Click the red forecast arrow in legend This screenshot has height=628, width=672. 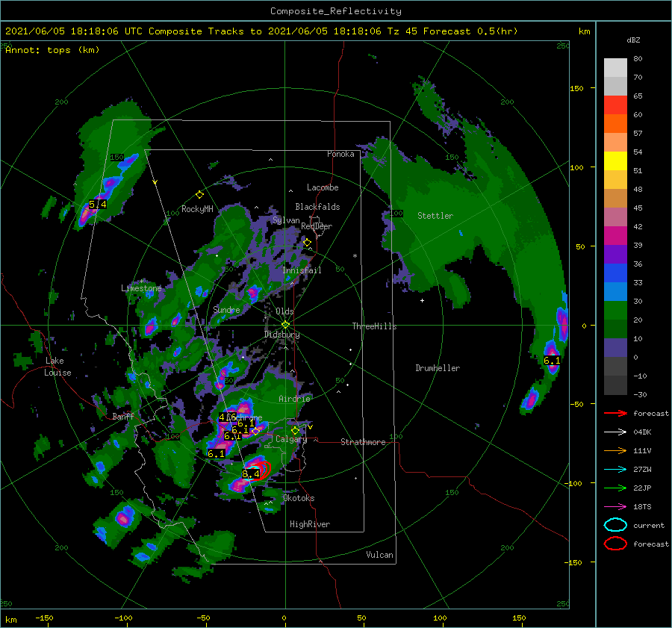tap(615, 413)
